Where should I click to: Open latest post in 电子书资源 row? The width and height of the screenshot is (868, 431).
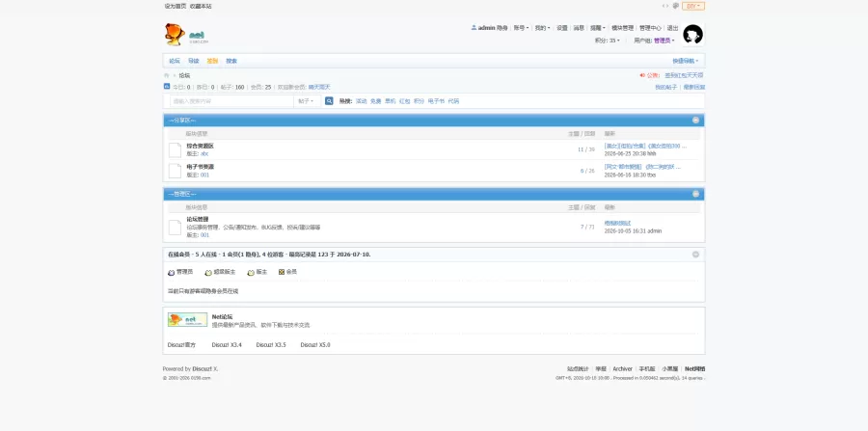click(642, 167)
